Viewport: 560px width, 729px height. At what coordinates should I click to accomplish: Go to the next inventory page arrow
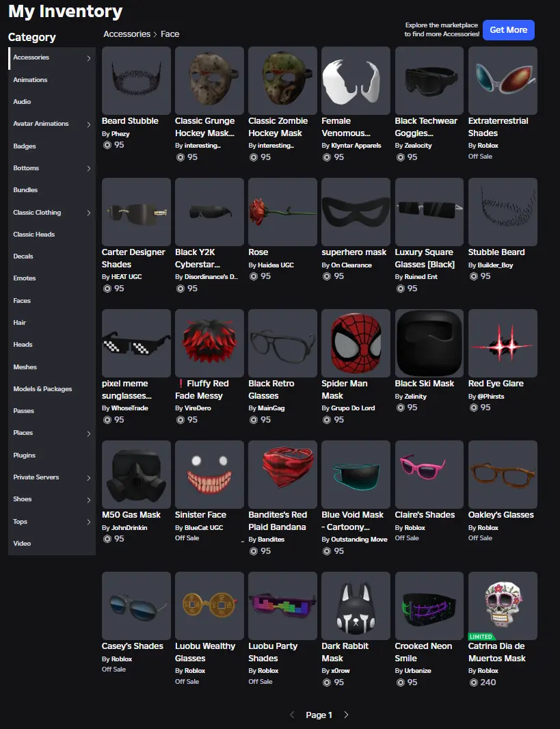pyautogui.click(x=346, y=715)
